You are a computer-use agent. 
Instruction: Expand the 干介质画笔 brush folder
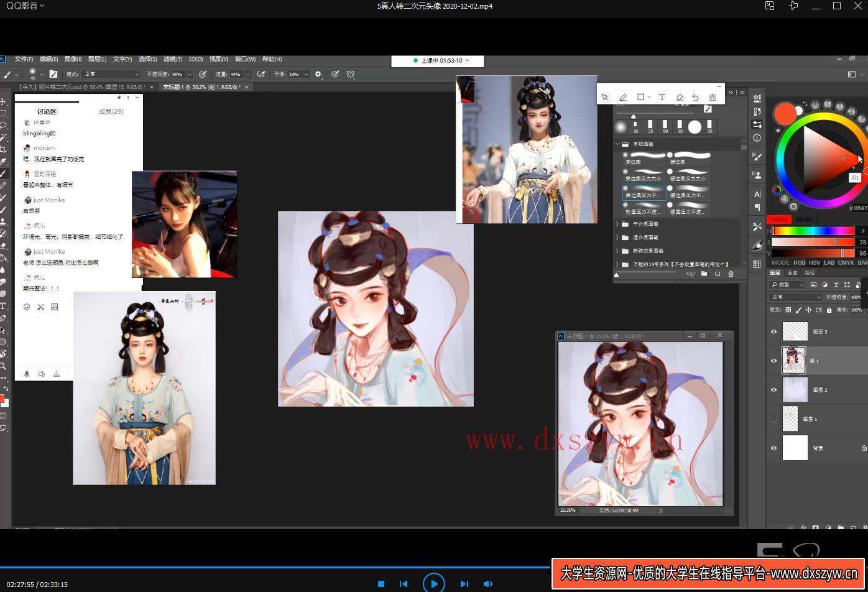(617, 224)
